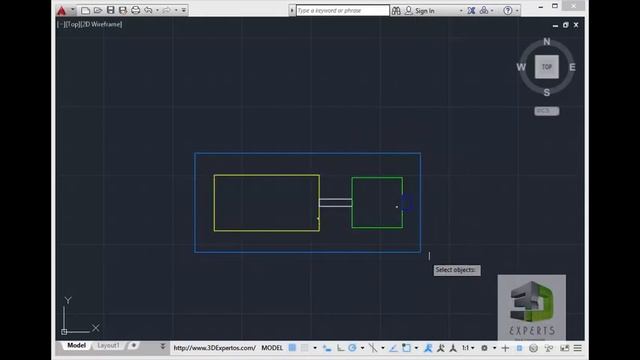Open the Help question mark icon
This screenshot has width=640, height=360.
pos(507,11)
